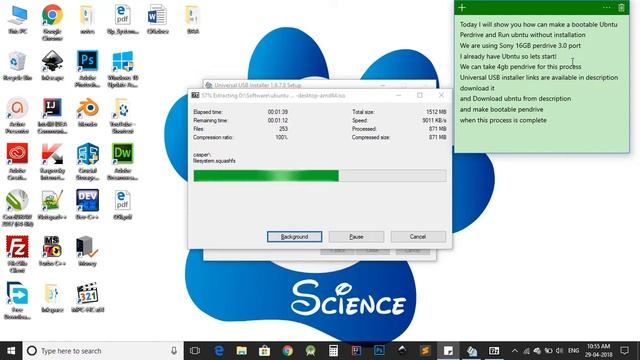
Task: Open the Windows Start menu
Action: pos(11,351)
